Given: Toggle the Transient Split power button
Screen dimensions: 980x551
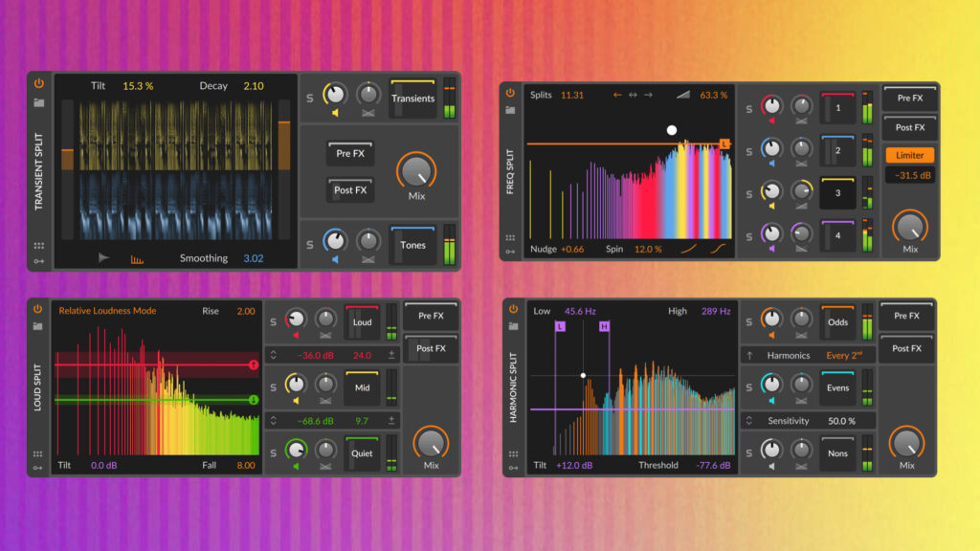Looking at the screenshot, I should click(x=39, y=84).
